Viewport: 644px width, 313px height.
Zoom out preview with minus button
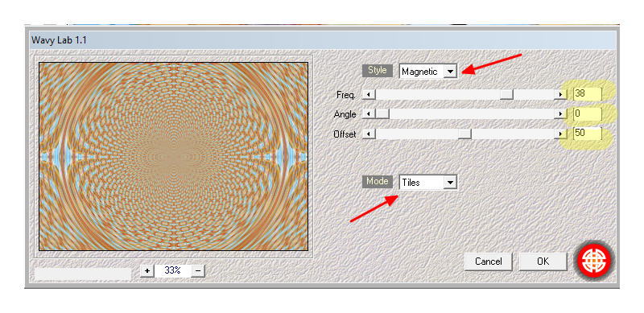(198, 270)
